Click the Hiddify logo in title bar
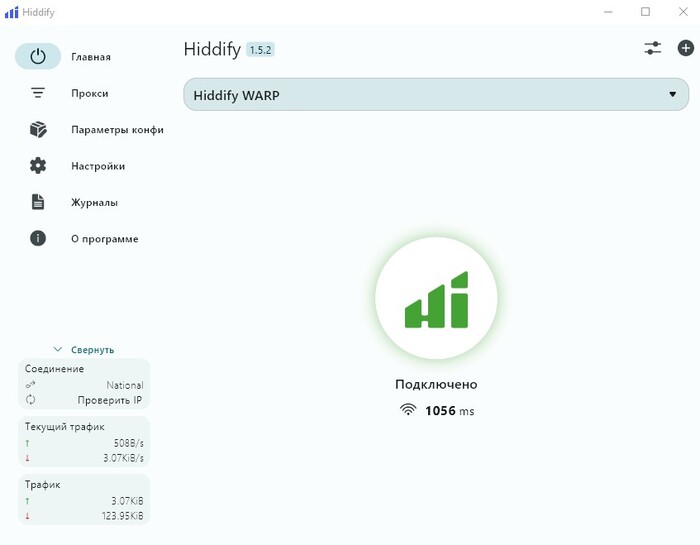The height and width of the screenshot is (545, 700). coord(12,12)
